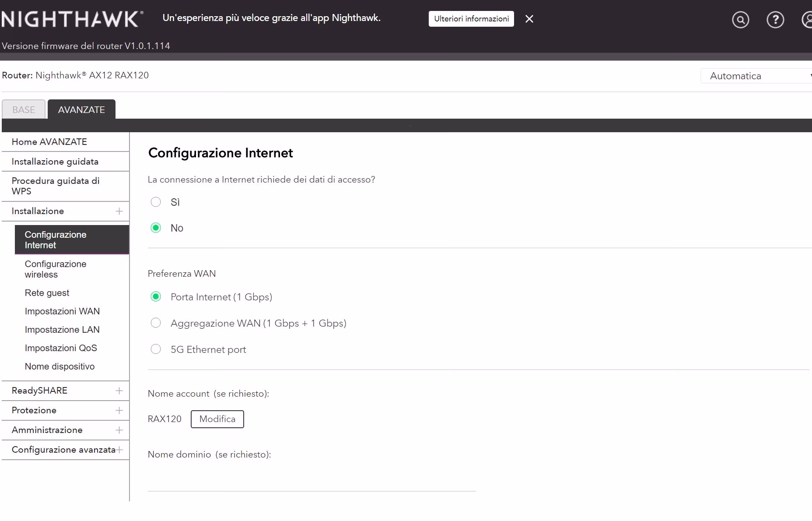The width and height of the screenshot is (812, 521).
Task: Choose Aggregazione WAN option
Action: 156,323
